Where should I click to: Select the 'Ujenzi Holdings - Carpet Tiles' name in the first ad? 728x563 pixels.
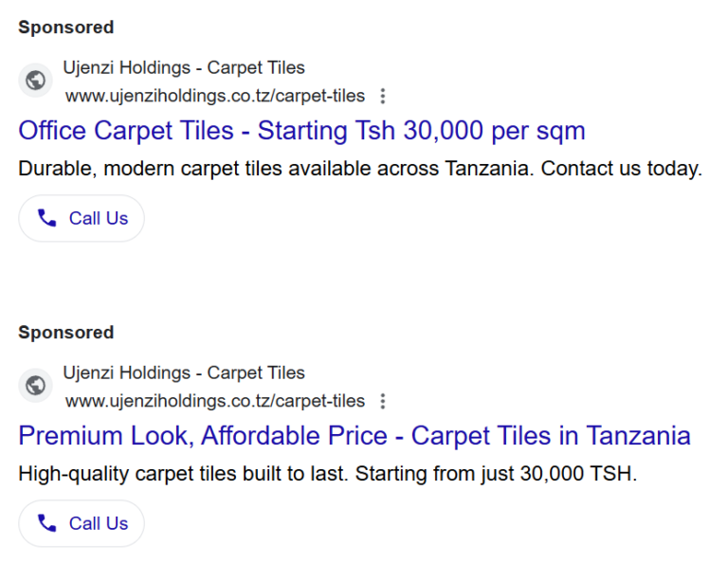[183, 67]
